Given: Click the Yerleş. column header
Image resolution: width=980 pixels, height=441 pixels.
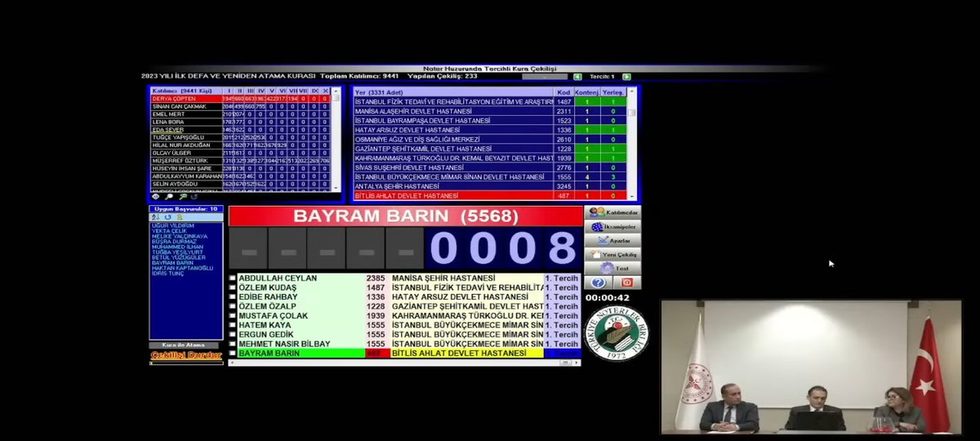Looking at the screenshot, I should [x=613, y=92].
